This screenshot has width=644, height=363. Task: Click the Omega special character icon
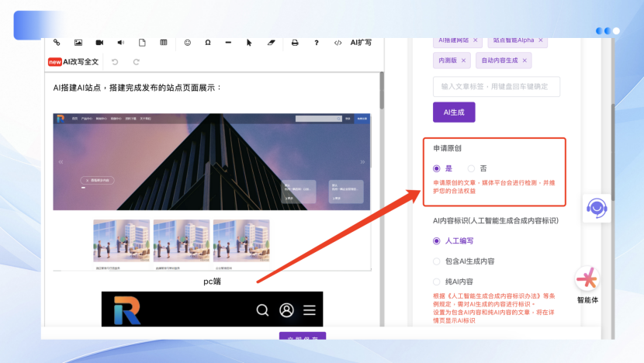(208, 43)
